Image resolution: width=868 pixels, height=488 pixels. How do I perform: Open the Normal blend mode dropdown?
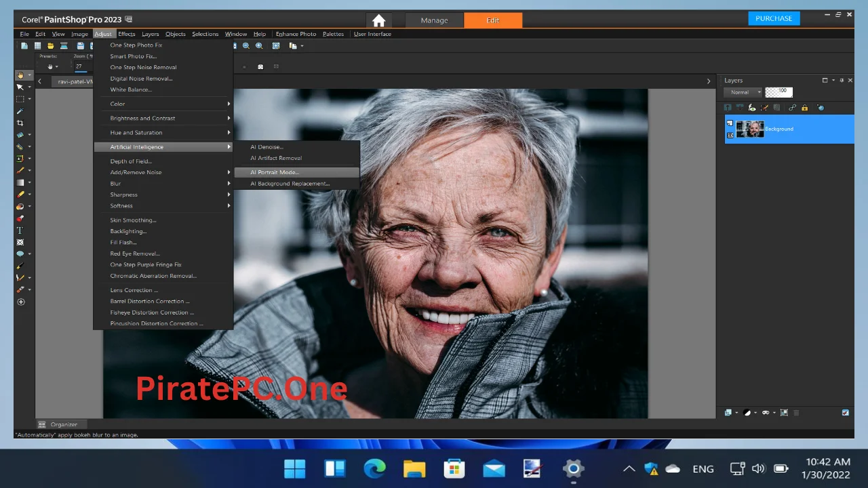tap(743, 92)
